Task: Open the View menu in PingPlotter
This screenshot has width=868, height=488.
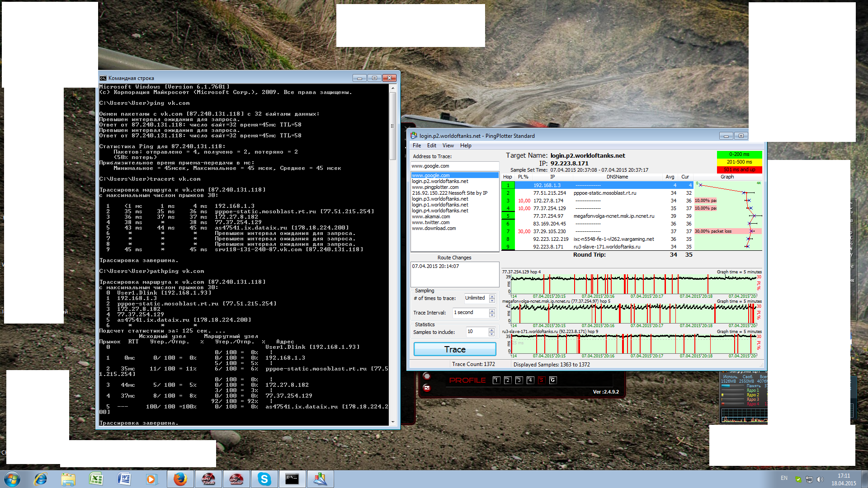Action: point(448,145)
